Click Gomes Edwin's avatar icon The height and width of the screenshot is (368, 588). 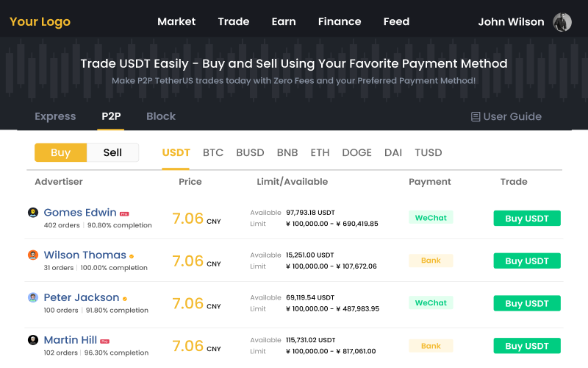click(x=33, y=213)
